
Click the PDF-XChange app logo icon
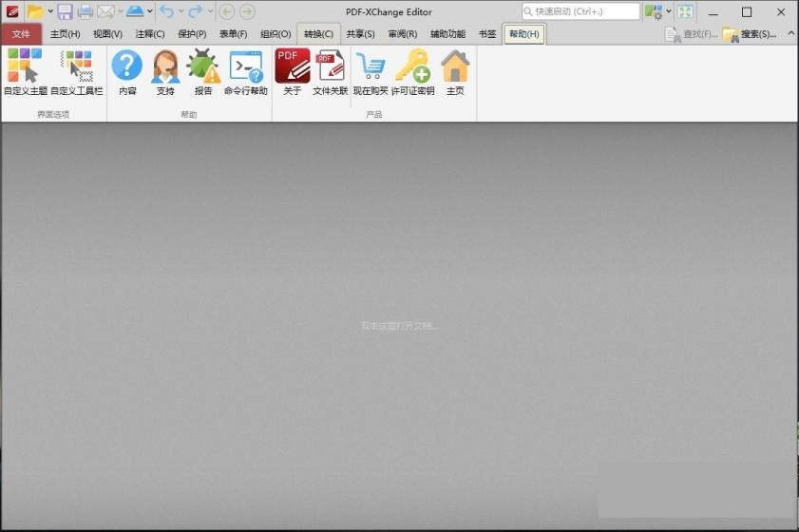point(11,11)
